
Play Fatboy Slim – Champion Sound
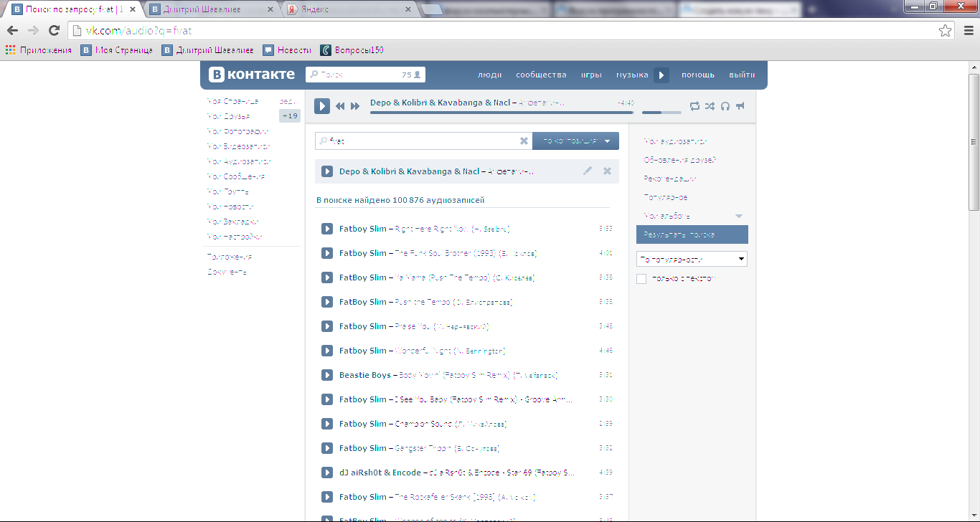[x=326, y=424]
